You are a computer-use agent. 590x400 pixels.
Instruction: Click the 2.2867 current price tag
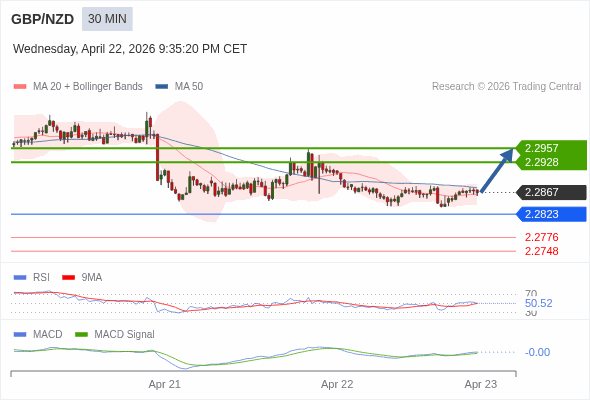pos(551,192)
